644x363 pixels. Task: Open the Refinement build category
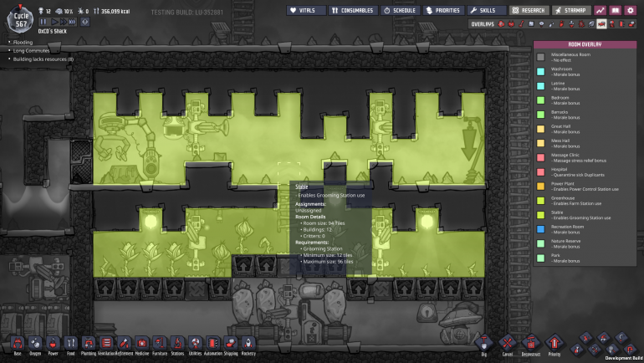tap(124, 344)
